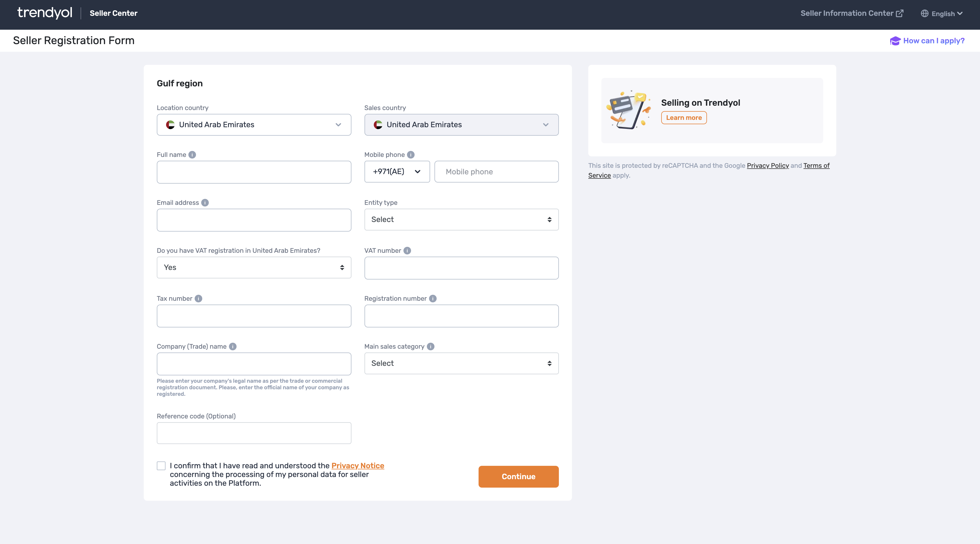Focus the Company (Trade) name input field
The image size is (980, 544).
[254, 364]
